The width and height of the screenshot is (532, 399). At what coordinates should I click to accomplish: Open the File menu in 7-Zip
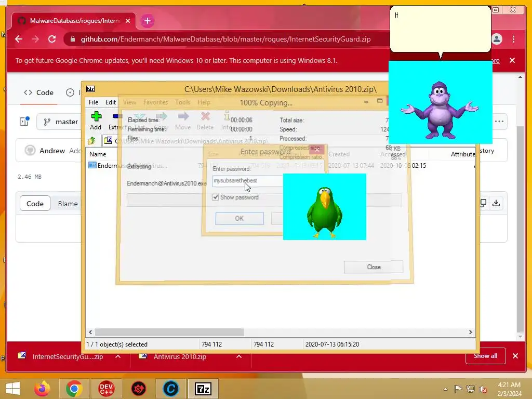tap(94, 102)
